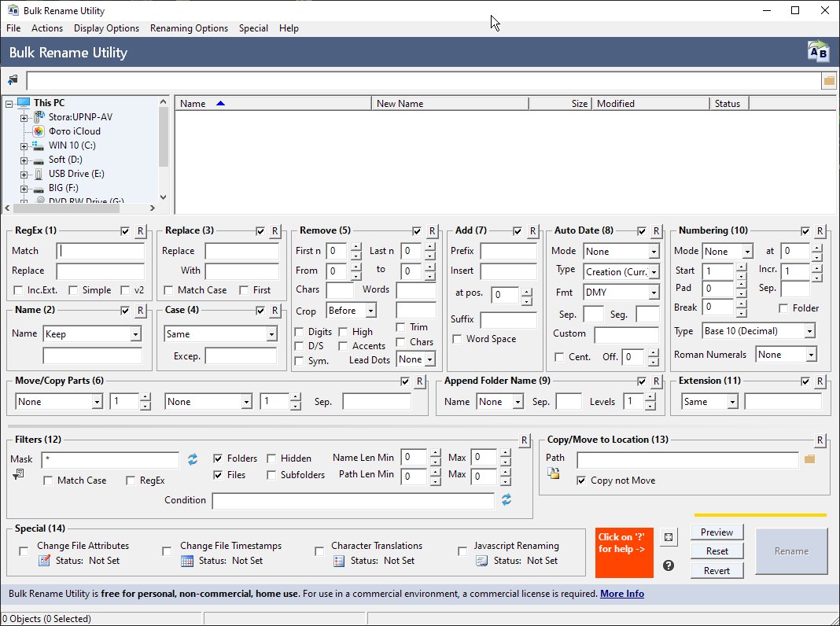The height and width of the screenshot is (626, 840).
Task: Click the paste folder icon under Path label
Action: pyautogui.click(x=554, y=473)
